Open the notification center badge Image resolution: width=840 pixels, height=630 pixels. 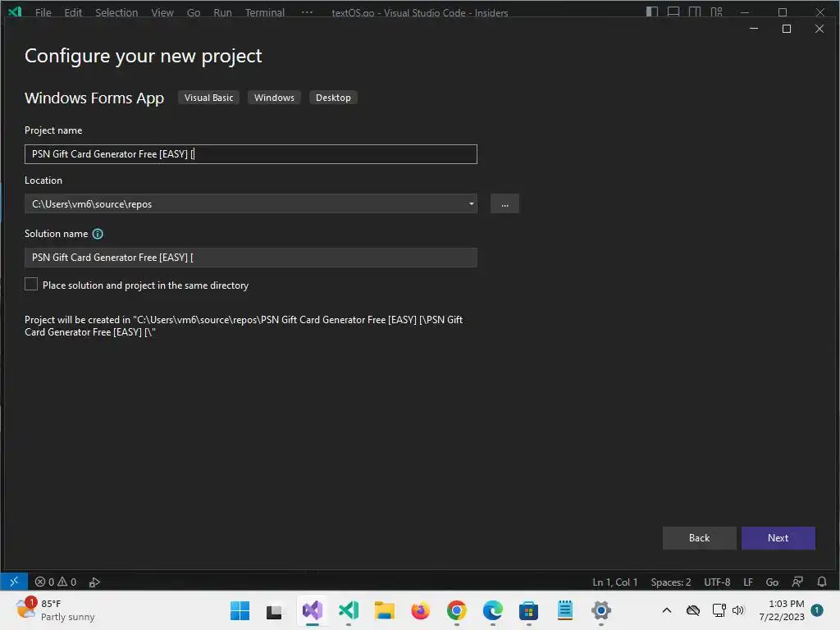click(x=817, y=610)
